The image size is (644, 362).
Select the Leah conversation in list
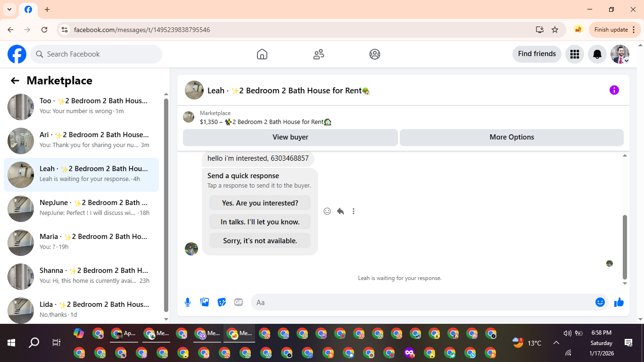pyautogui.click(x=81, y=175)
